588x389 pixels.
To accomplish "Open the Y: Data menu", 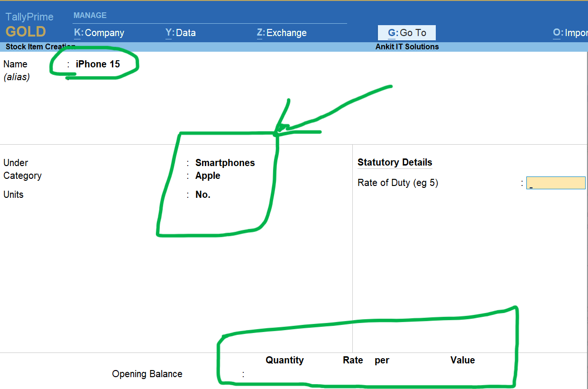I will click(180, 33).
